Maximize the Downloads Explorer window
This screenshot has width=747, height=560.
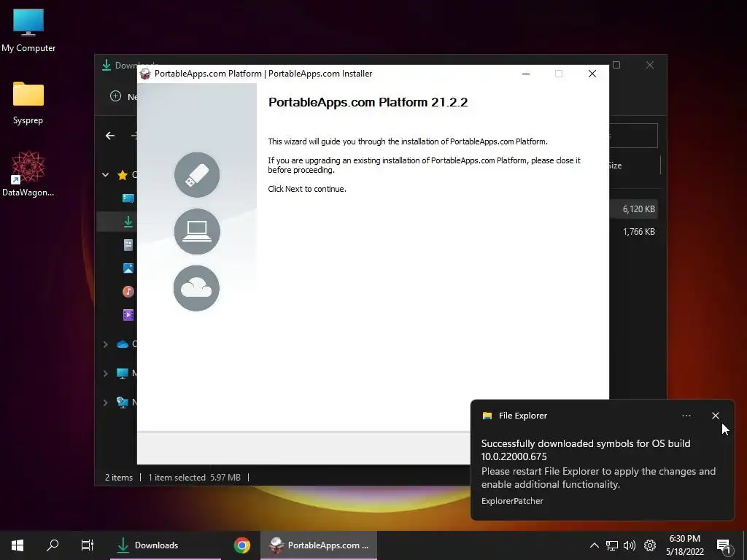pyautogui.click(x=616, y=65)
